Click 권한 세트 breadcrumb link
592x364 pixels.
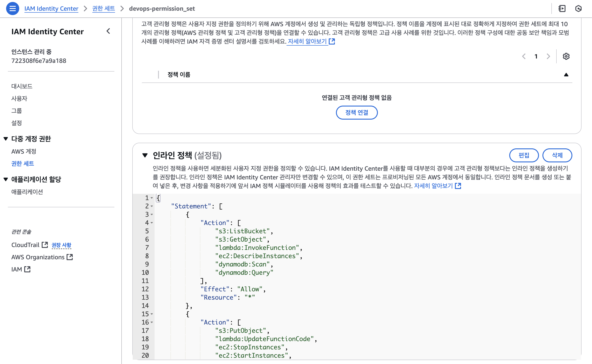[103, 9]
